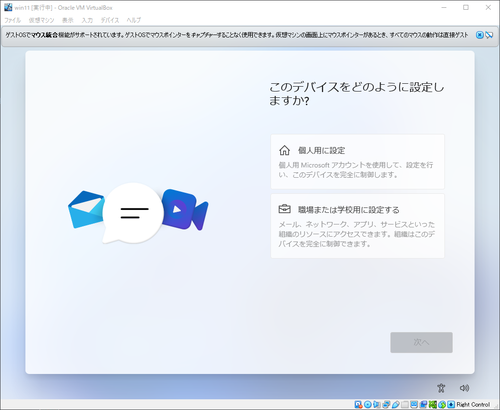The width and height of the screenshot is (500, 410).
Task: Open the optical disk status bar icon
Action: pyautogui.click(x=368, y=405)
